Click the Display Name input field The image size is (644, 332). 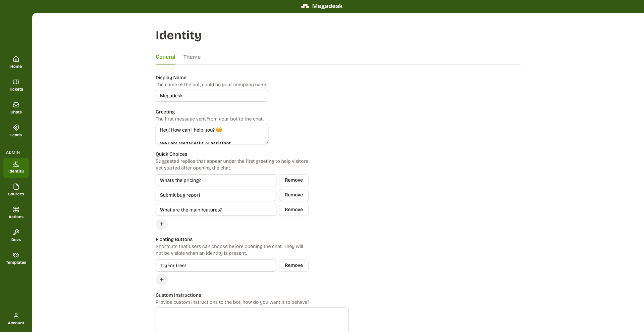[x=212, y=96]
